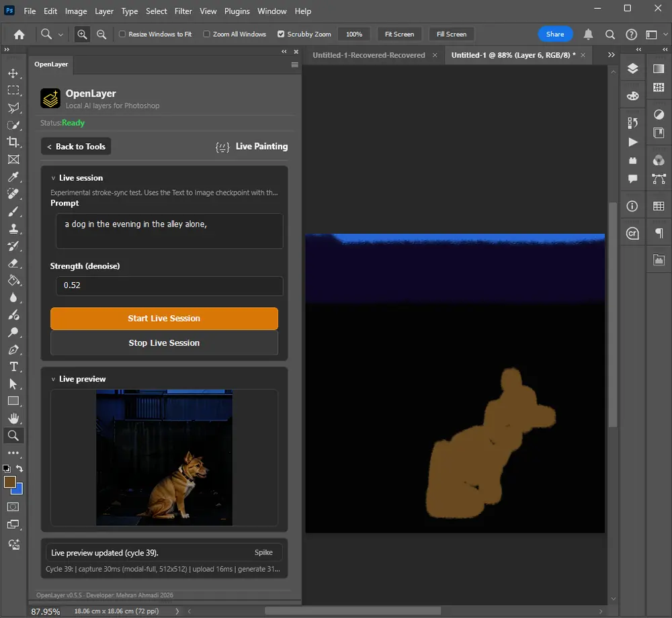Open the notifications bell
The height and width of the screenshot is (618, 672).
click(x=589, y=34)
